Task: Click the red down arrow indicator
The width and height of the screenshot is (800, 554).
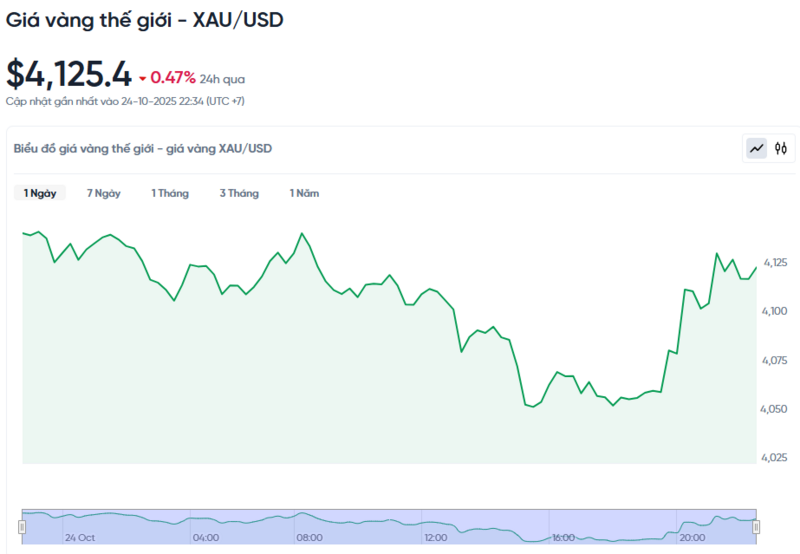Action: pyautogui.click(x=143, y=78)
